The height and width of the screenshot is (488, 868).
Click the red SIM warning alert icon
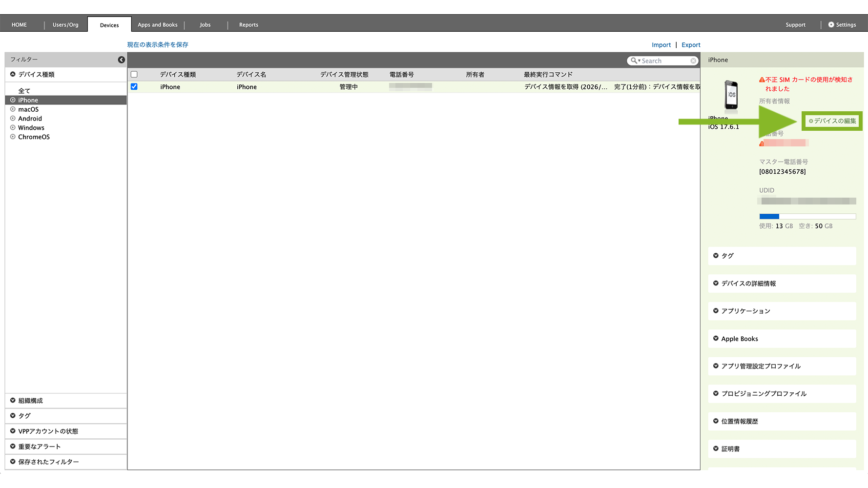[x=762, y=80]
